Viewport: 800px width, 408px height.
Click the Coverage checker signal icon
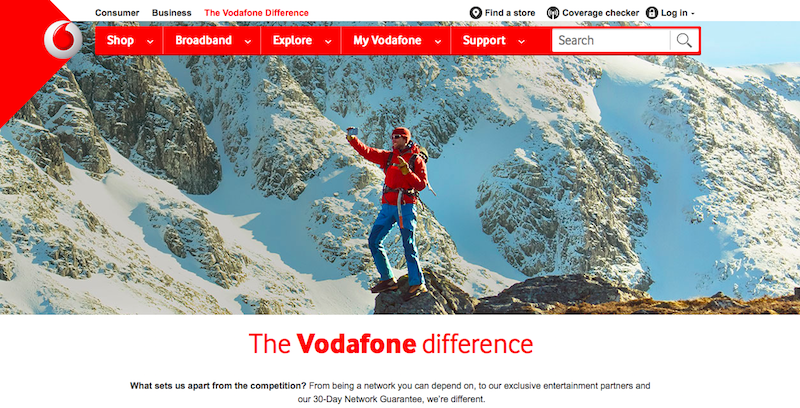click(553, 13)
